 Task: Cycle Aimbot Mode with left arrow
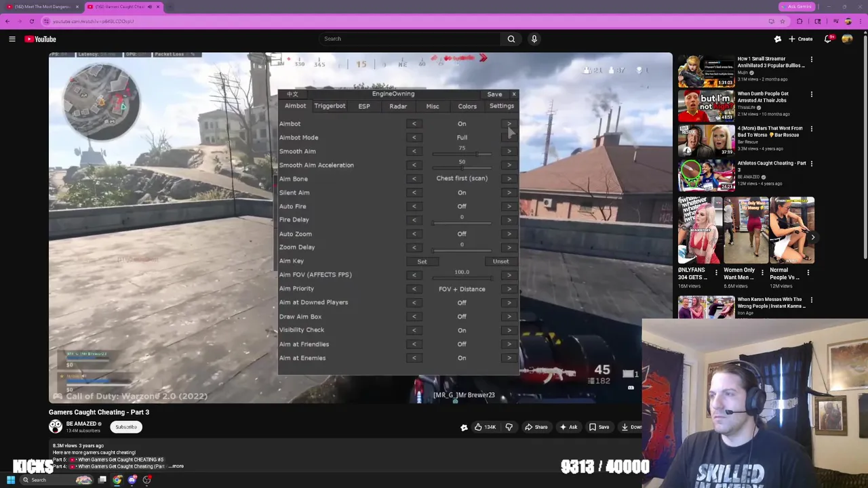(x=414, y=138)
